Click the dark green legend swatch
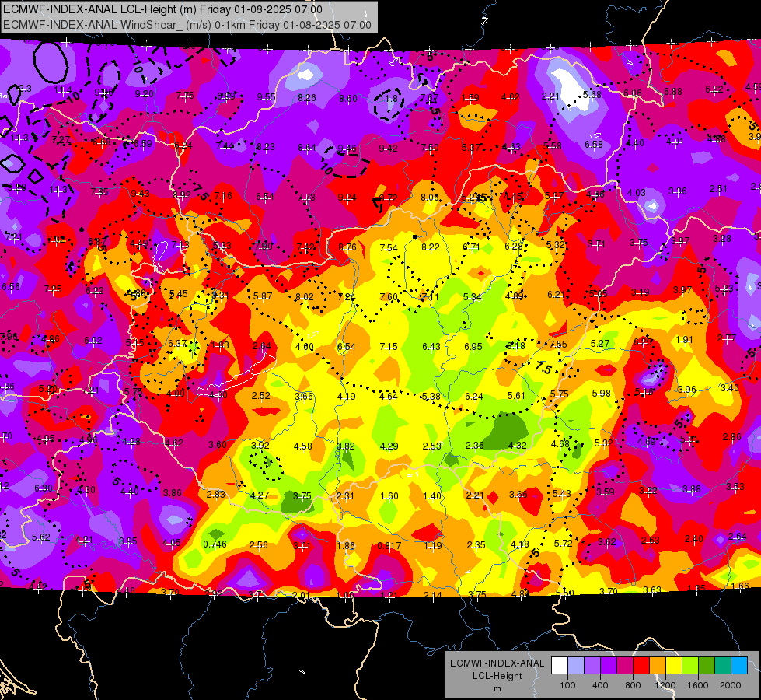The image size is (761, 700). [707, 666]
